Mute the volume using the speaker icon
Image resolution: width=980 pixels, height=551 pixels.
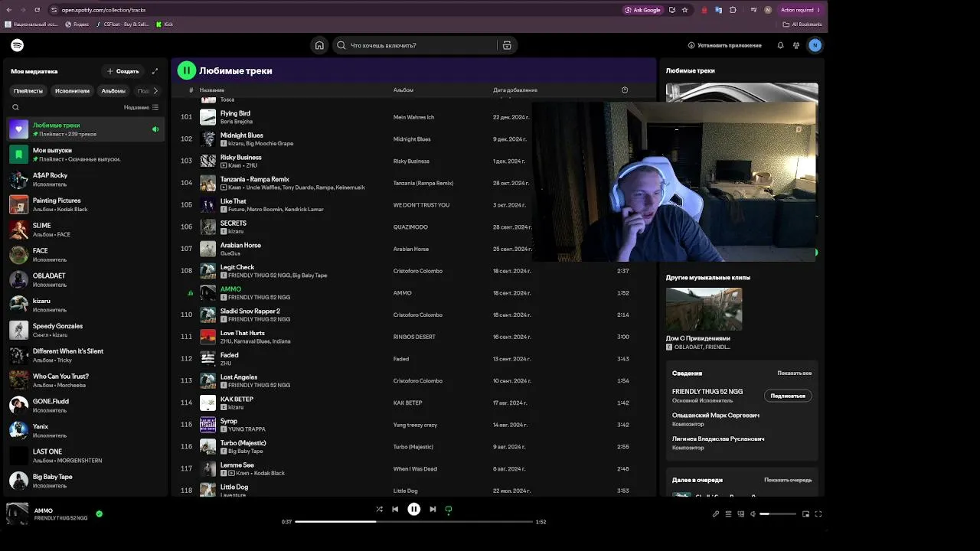tap(753, 514)
